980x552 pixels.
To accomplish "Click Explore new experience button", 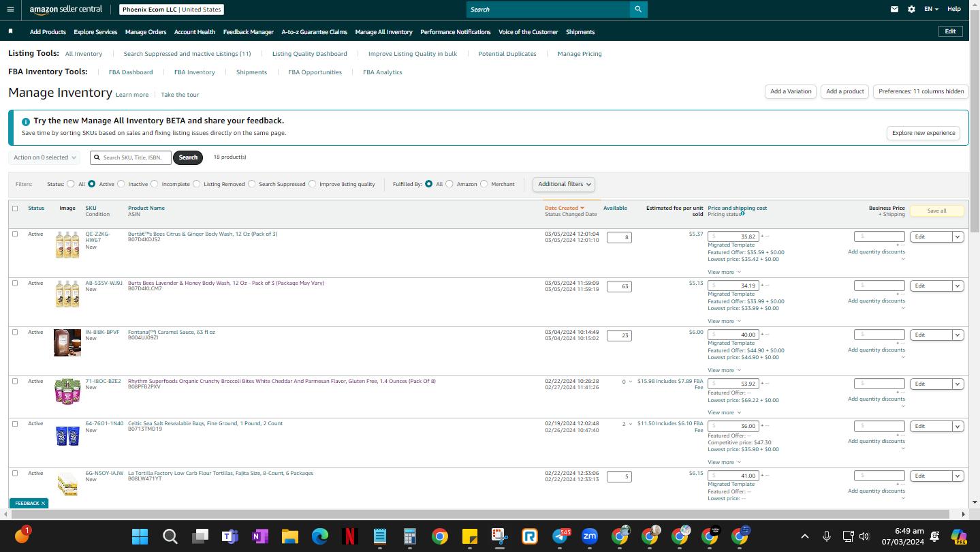I will tap(923, 133).
